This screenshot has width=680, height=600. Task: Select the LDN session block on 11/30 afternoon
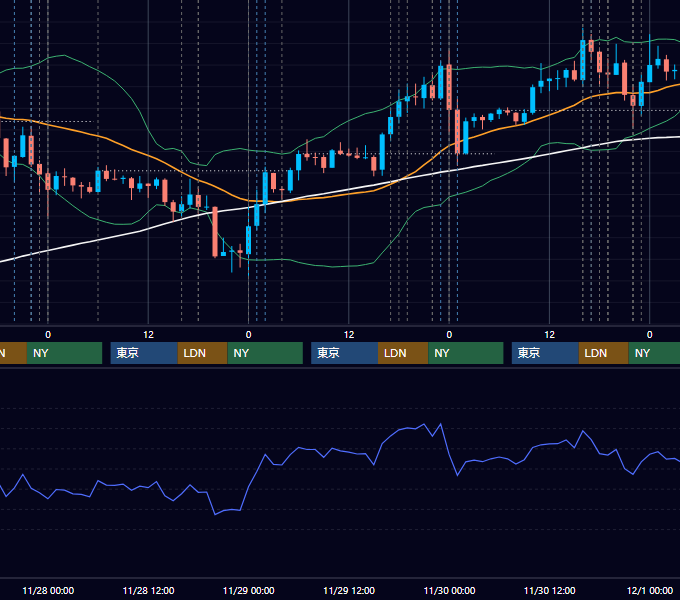604,353
